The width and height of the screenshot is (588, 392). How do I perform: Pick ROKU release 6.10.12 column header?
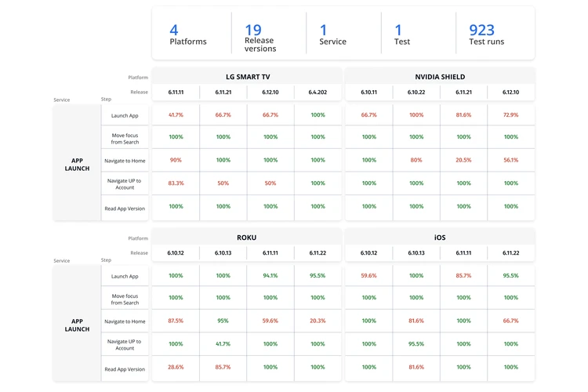click(176, 252)
